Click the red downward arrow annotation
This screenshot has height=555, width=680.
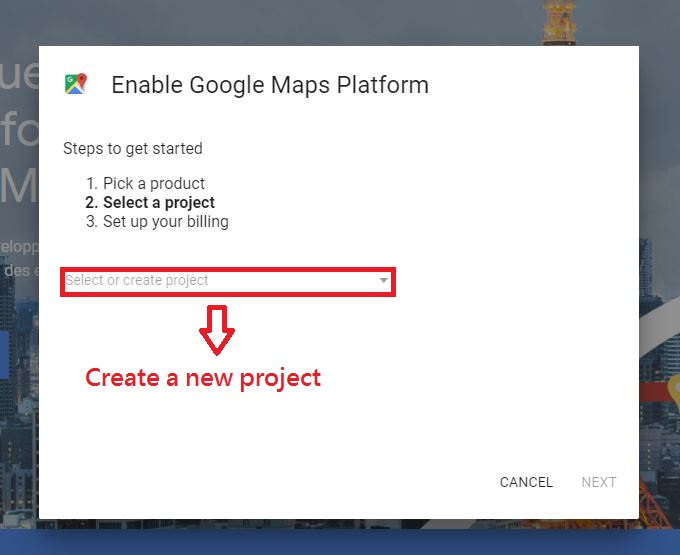point(217,329)
